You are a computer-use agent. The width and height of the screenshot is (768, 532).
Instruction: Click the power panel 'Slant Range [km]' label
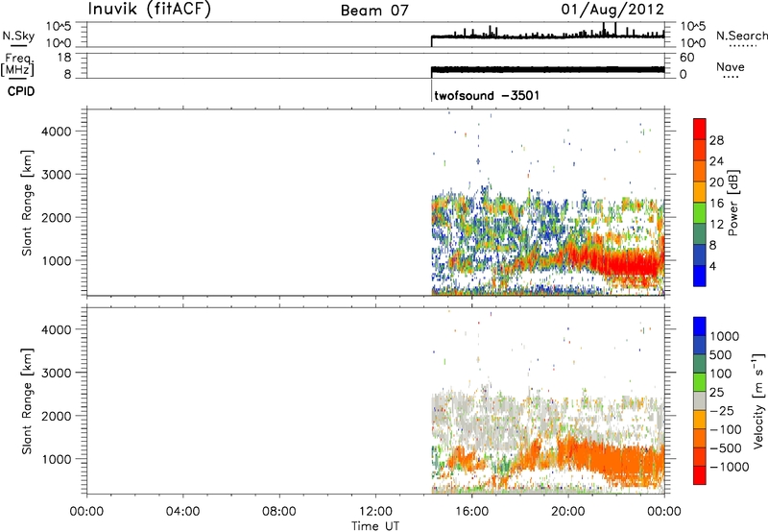pyautogui.click(x=27, y=203)
